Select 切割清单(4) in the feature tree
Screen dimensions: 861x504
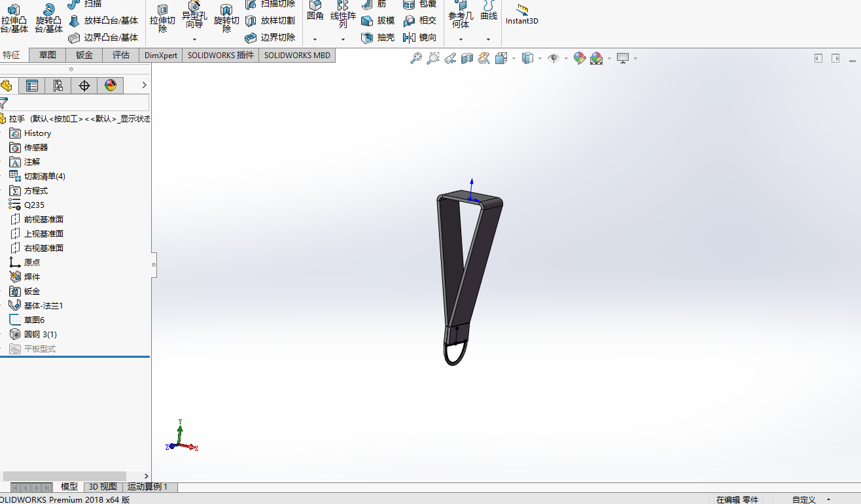(37, 176)
